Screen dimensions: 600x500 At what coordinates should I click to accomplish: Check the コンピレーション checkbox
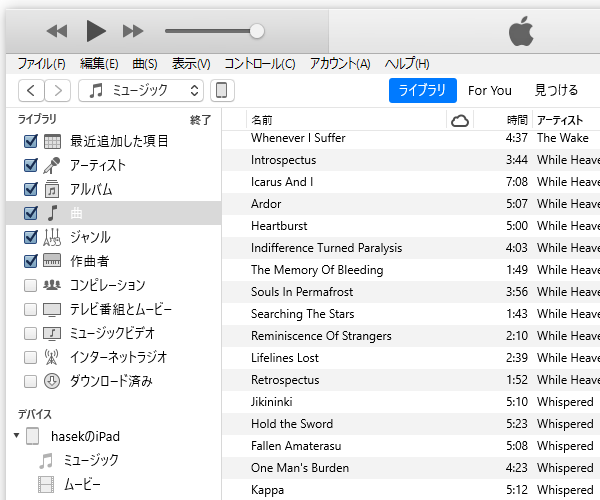click(30, 285)
